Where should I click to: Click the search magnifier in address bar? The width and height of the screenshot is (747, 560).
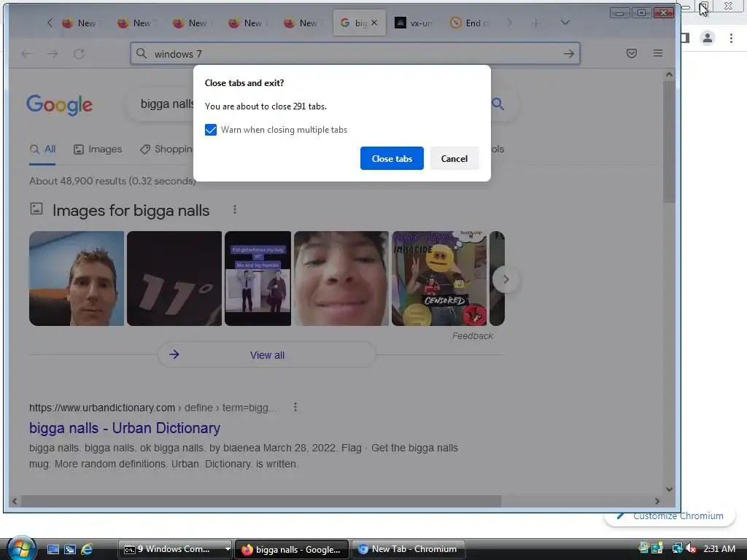[x=142, y=53]
